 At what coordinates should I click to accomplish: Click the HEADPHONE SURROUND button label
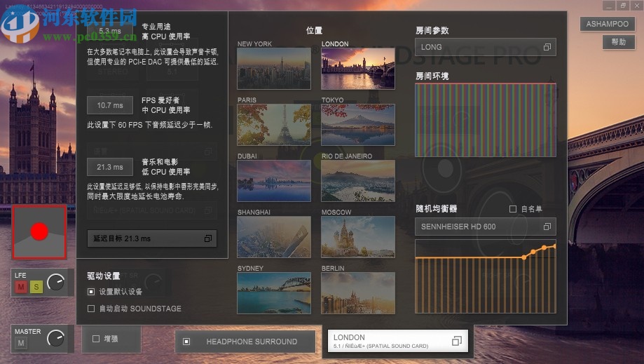pyautogui.click(x=252, y=342)
